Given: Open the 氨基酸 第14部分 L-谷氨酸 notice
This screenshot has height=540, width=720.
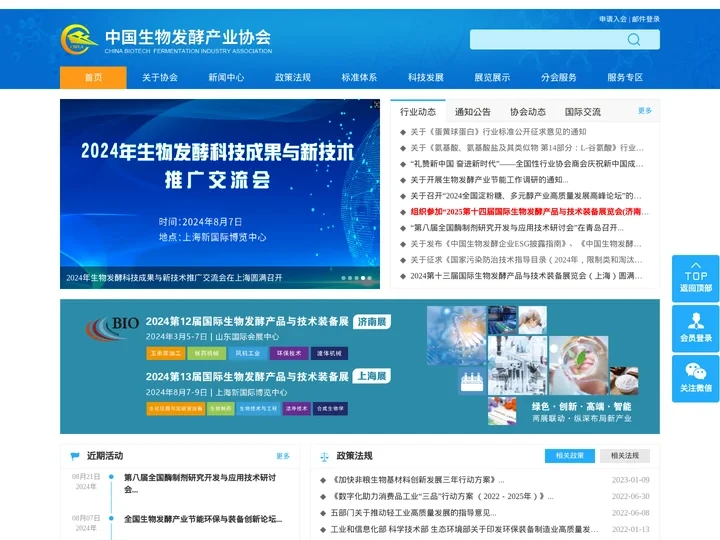Looking at the screenshot, I should pos(527,148).
